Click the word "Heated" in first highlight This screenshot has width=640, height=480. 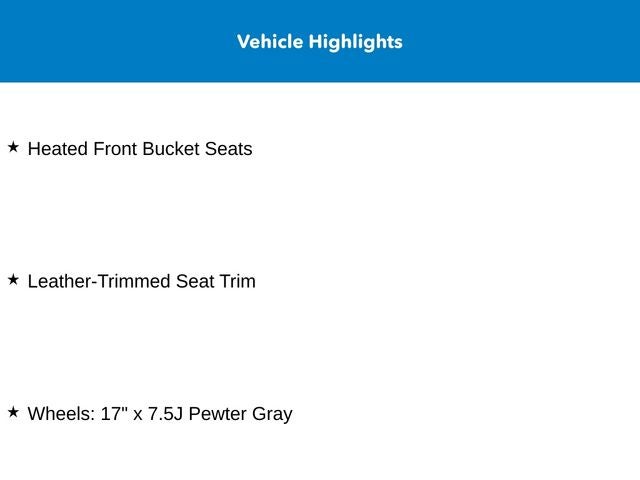58,149
